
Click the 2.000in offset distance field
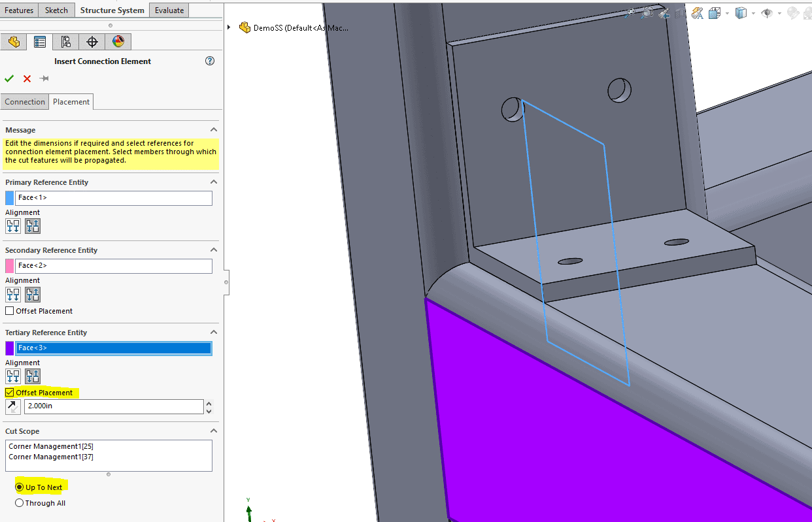pyautogui.click(x=114, y=406)
